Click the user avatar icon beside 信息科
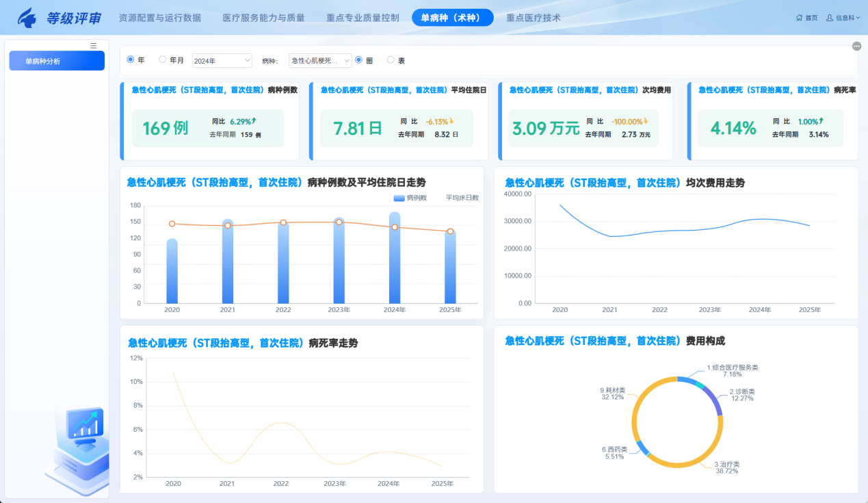This screenshot has height=503, width=868. pyautogui.click(x=830, y=18)
